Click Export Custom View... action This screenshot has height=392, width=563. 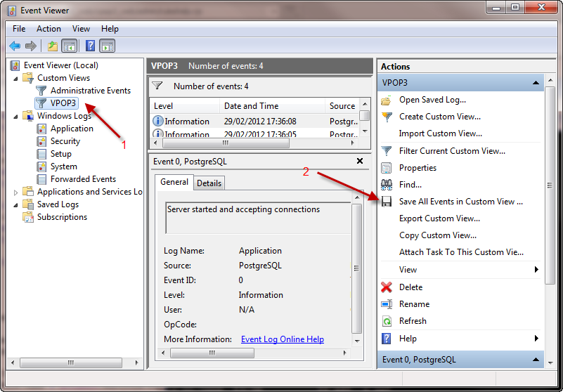click(439, 218)
